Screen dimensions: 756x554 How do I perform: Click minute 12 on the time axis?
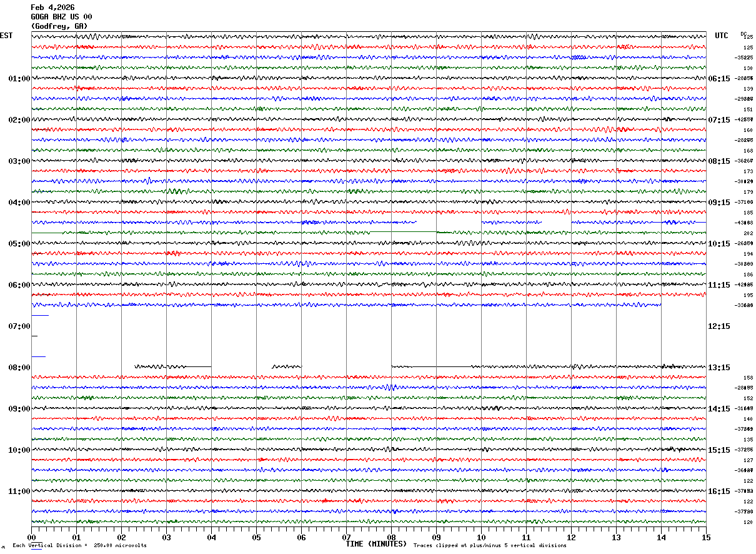click(571, 537)
